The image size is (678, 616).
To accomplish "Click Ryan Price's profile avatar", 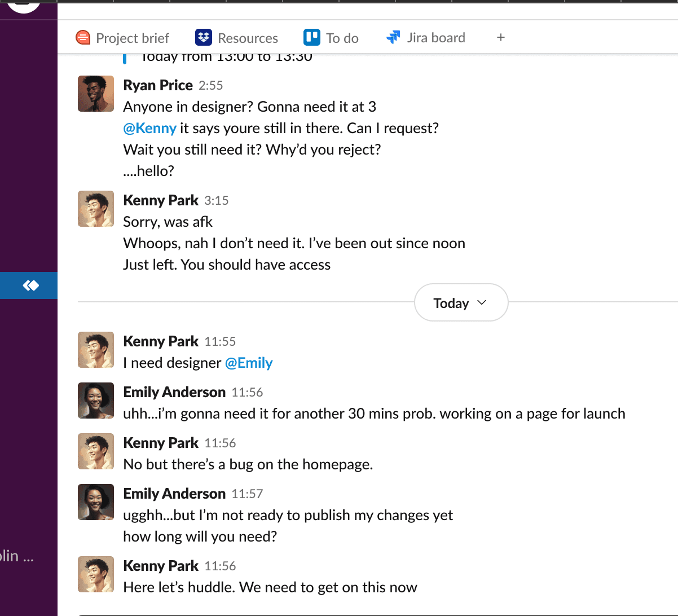I will click(95, 93).
